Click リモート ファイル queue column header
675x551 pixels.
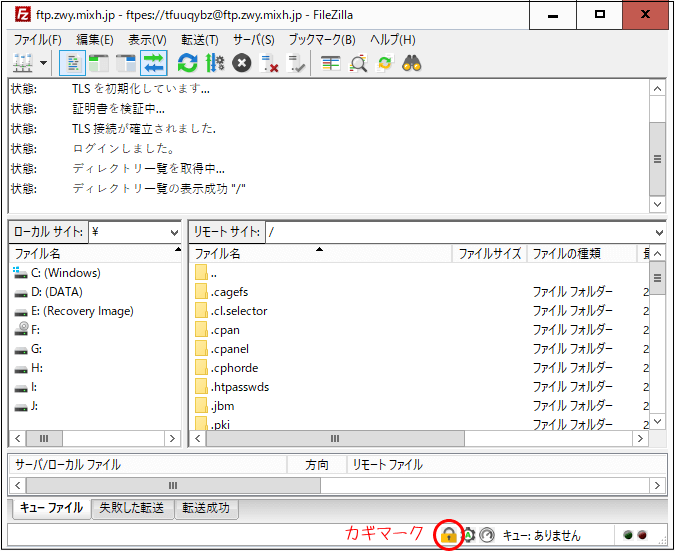click(x=507, y=465)
